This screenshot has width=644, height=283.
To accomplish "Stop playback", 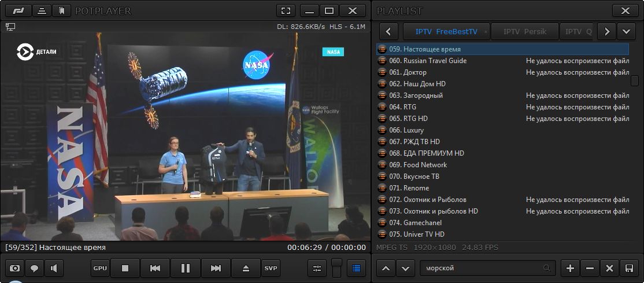I will tap(125, 269).
